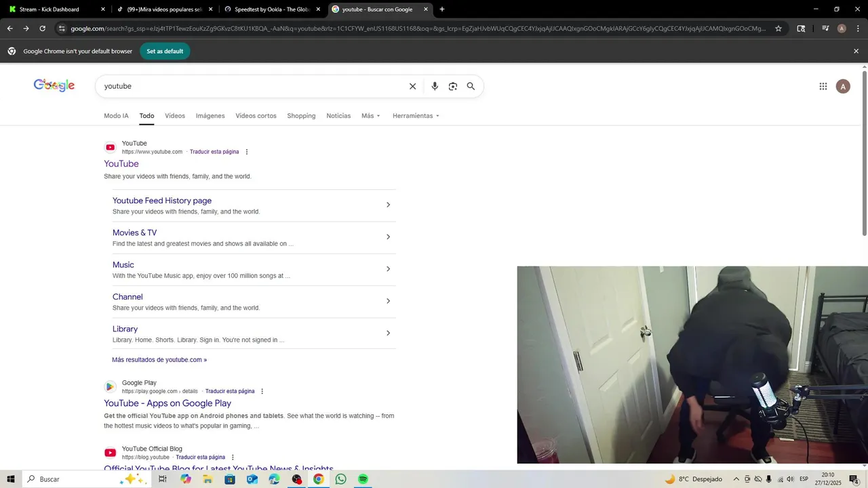This screenshot has width=868, height=488.
Task: Open the Chrome tab search button
Action: (801, 28)
